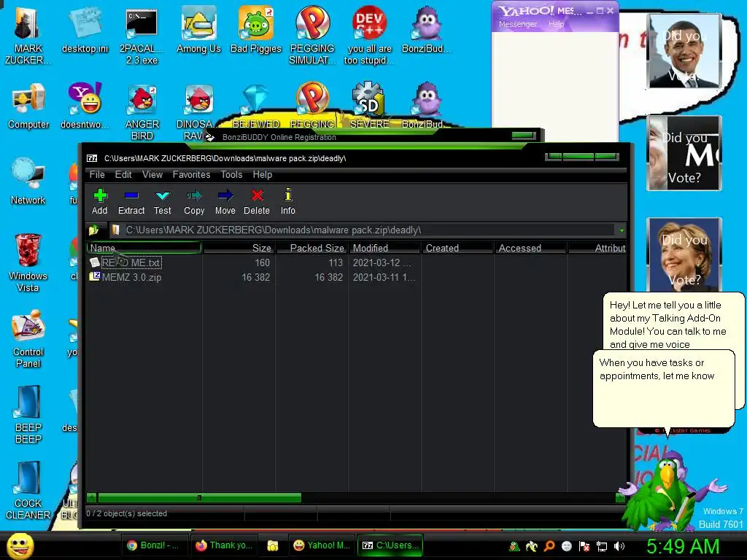Open the File menu in 7-Zip

97,175
